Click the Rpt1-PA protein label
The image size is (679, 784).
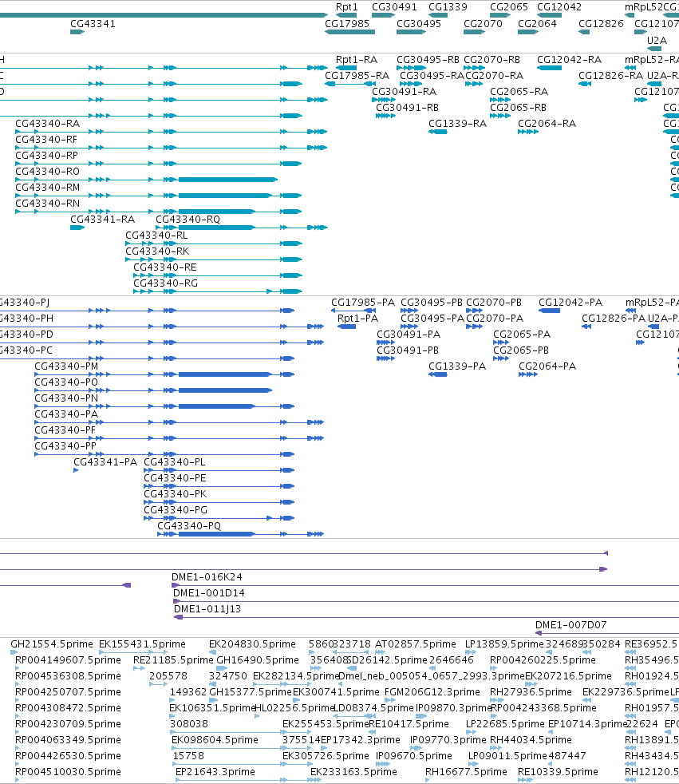pos(357,319)
